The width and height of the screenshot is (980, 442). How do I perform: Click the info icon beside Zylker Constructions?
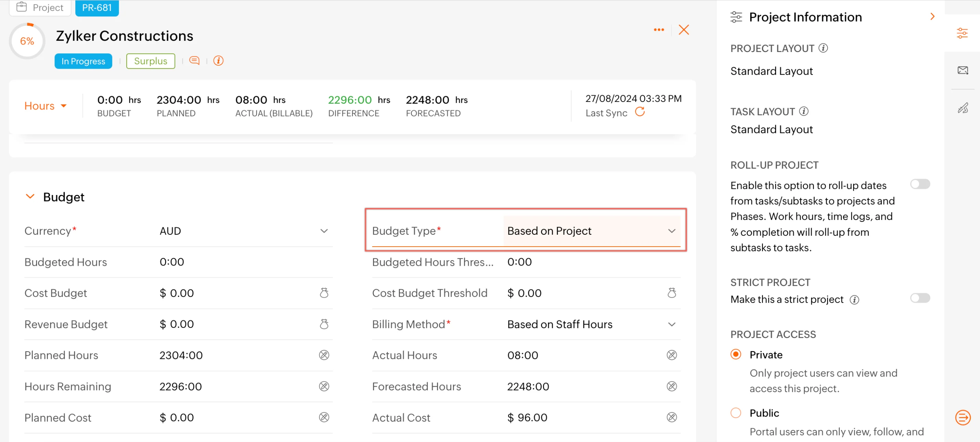click(x=218, y=61)
